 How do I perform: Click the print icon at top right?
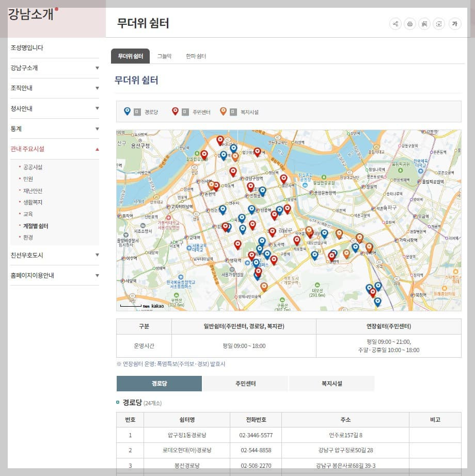pos(409,23)
